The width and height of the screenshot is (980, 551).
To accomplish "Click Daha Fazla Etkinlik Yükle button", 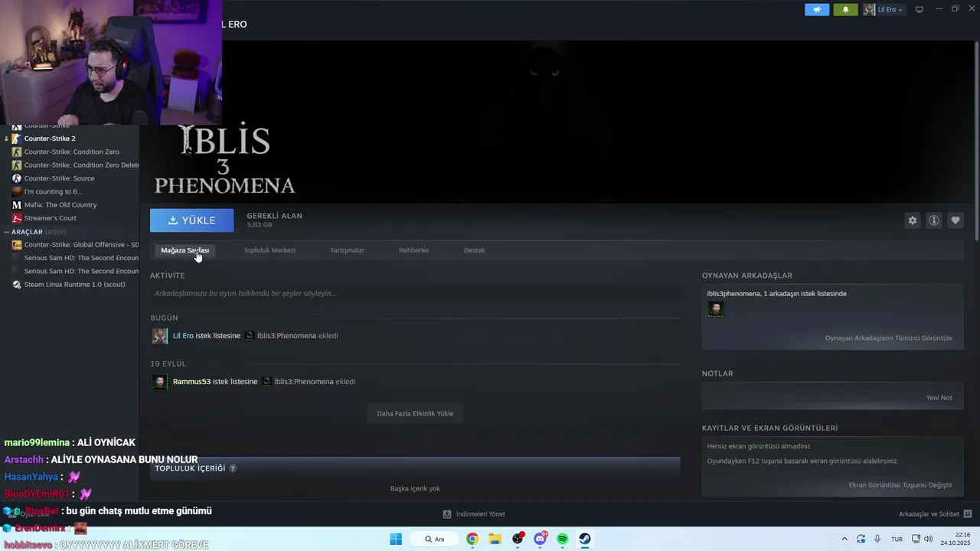I will pos(415,413).
